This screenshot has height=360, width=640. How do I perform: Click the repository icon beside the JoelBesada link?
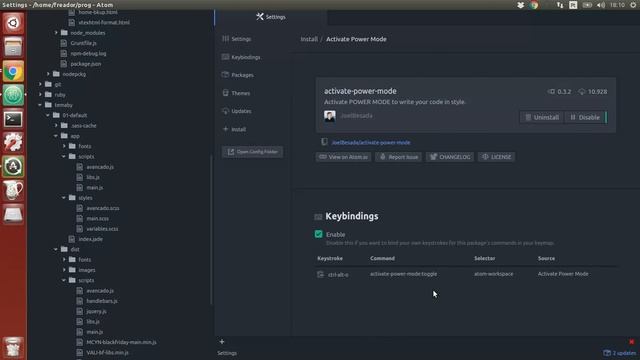point(324,142)
